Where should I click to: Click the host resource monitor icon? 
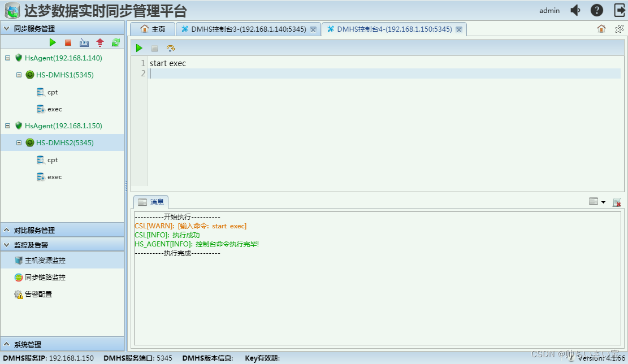19,261
